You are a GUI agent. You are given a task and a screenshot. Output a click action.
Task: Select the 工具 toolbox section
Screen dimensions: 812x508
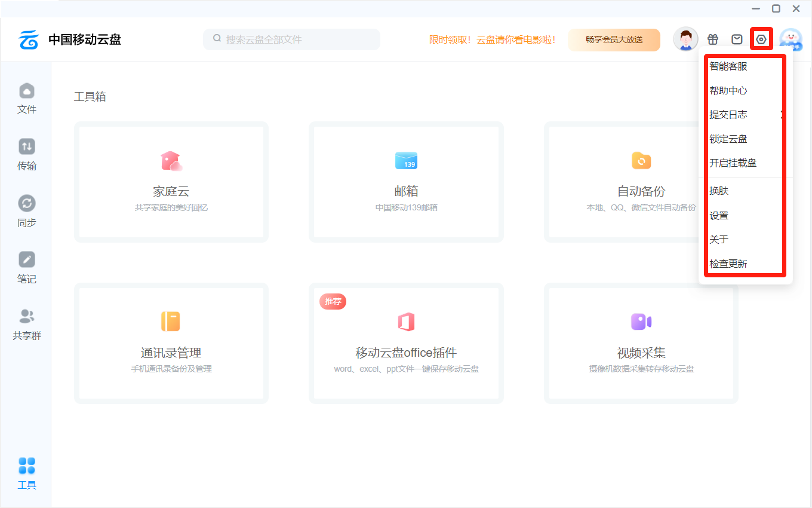point(27,474)
